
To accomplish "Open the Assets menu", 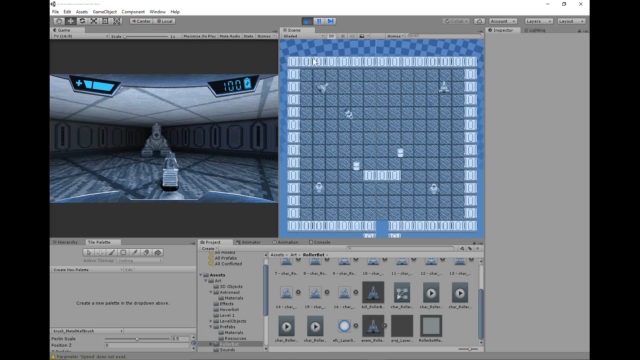I will click(x=82, y=12).
